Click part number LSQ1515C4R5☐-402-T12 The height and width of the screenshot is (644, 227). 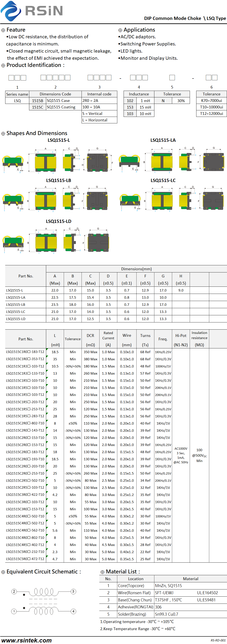point(25,545)
